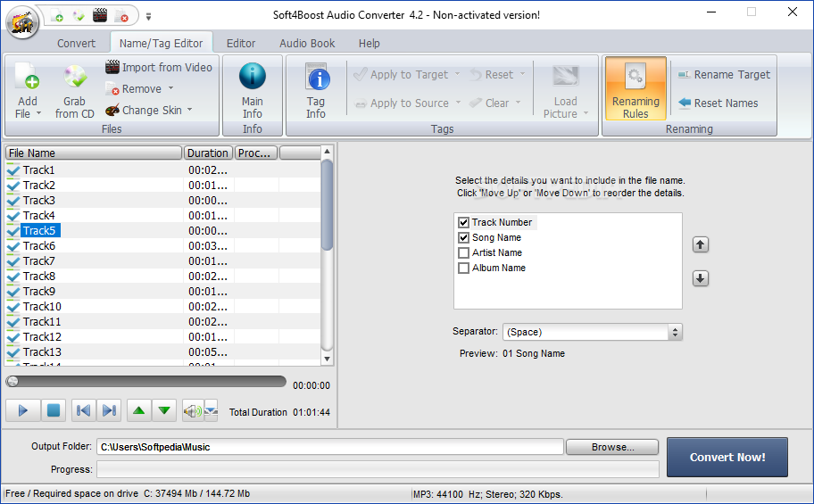Click Apply to Target icon
814x504 pixels.
click(x=361, y=74)
